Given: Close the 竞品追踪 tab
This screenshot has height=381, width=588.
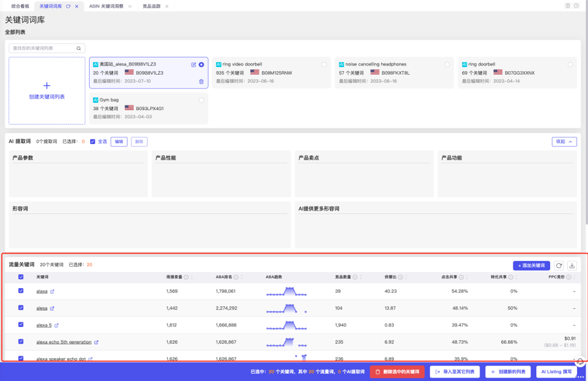Looking at the screenshot, I should point(167,6).
